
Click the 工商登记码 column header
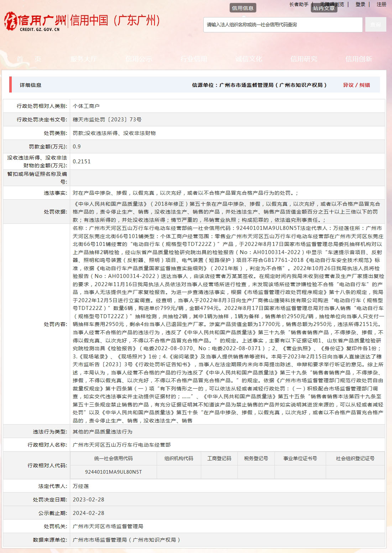click(219, 458)
